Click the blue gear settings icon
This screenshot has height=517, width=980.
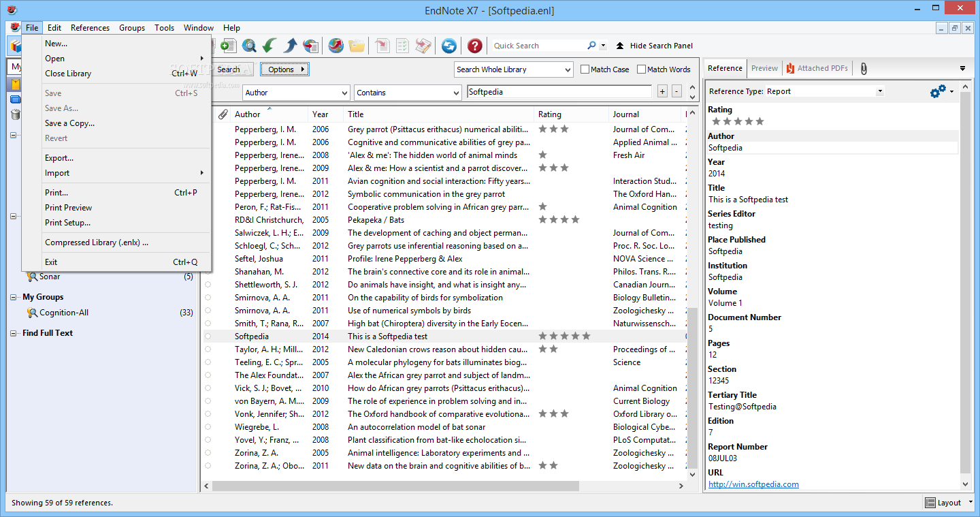click(x=938, y=91)
